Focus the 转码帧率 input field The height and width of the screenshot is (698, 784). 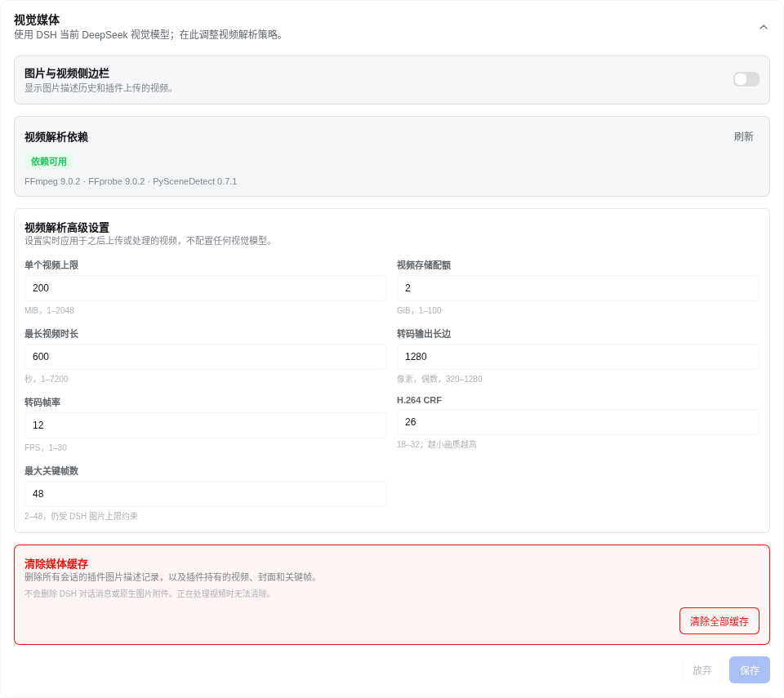coord(206,425)
